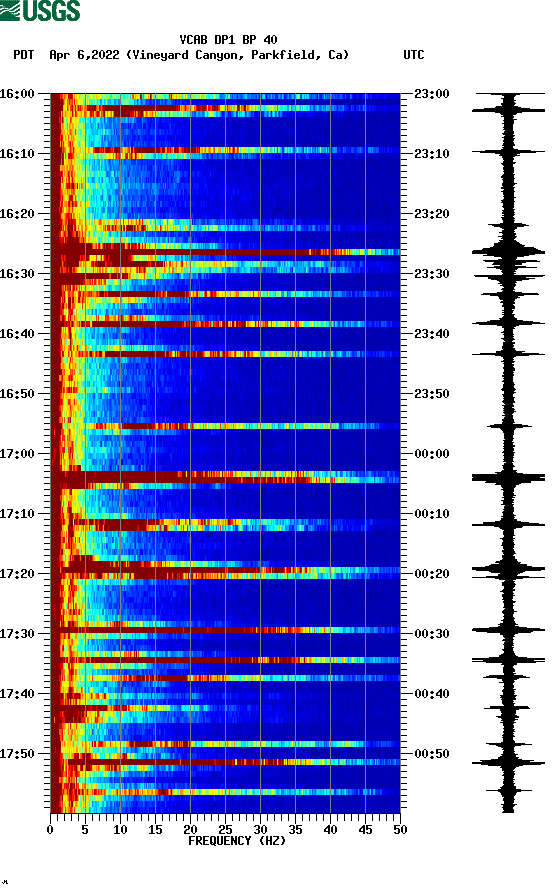Click the 00:10 UTC time label
The width and height of the screenshot is (552, 893).
(x=432, y=514)
